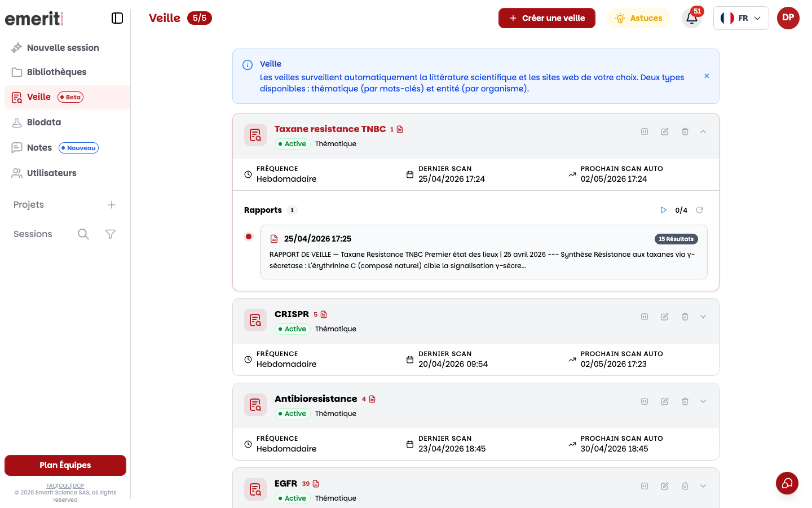
Task: Search sessions with magnifier icon
Action: point(83,234)
